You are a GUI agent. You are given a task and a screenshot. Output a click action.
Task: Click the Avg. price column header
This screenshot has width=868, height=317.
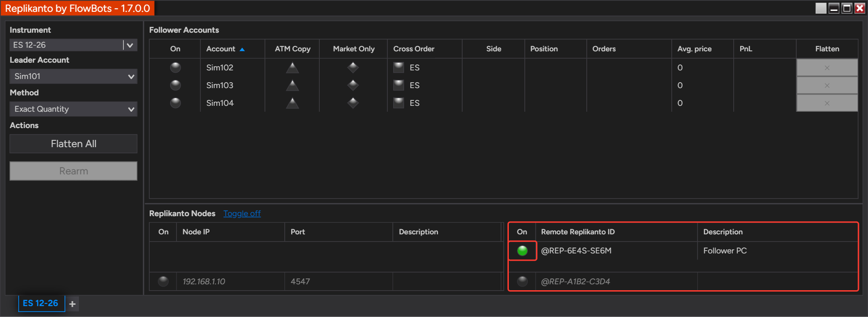pos(702,49)
